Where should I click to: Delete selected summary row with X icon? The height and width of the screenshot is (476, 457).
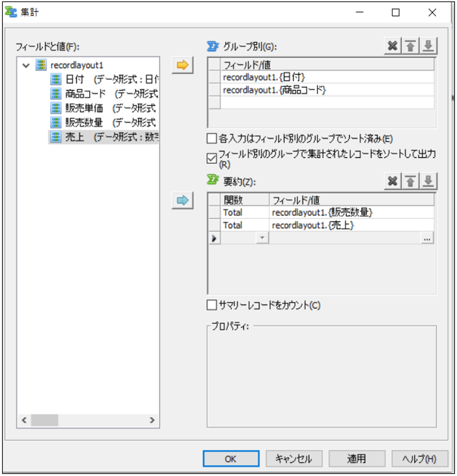[393, 181]
